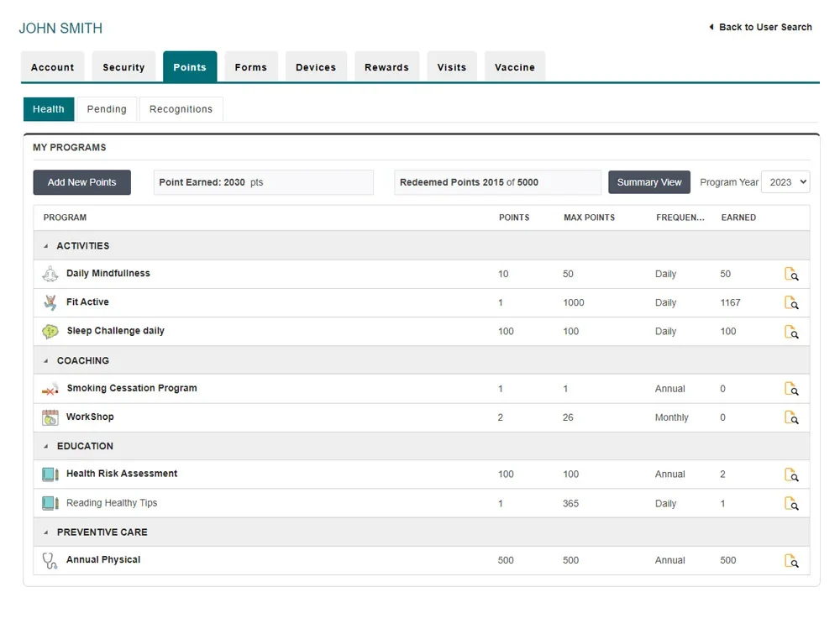Click the Health Risk Assessment book icon
This screenshot has width=840, height=624.
pyautogui.click(x=50, y=474)
